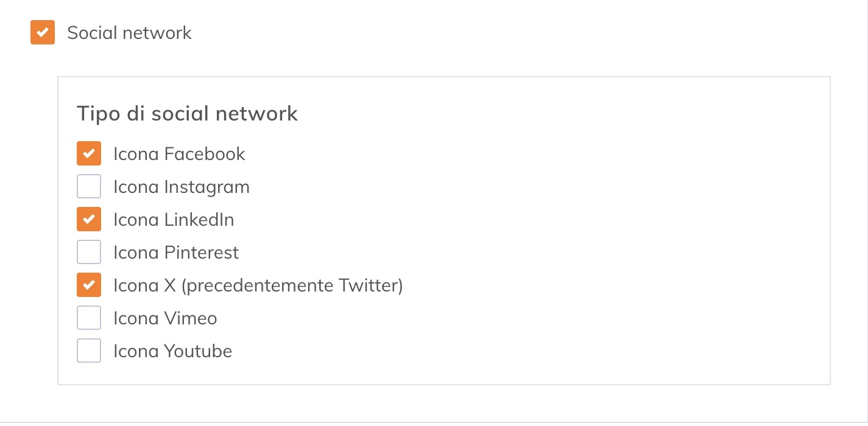The height and width of the screenshot is (426, 868).
Task: Click the orange Social network checkmark icon
Action: 42,32
